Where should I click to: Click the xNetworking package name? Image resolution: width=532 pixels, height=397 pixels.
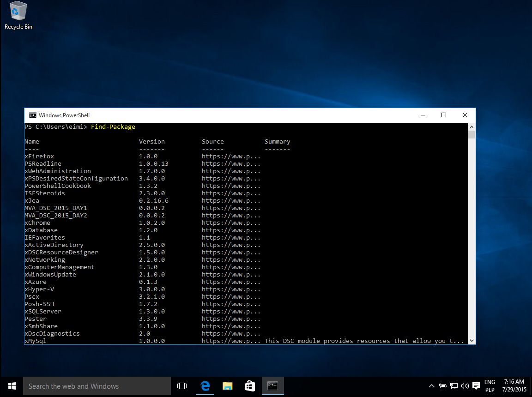45,260
